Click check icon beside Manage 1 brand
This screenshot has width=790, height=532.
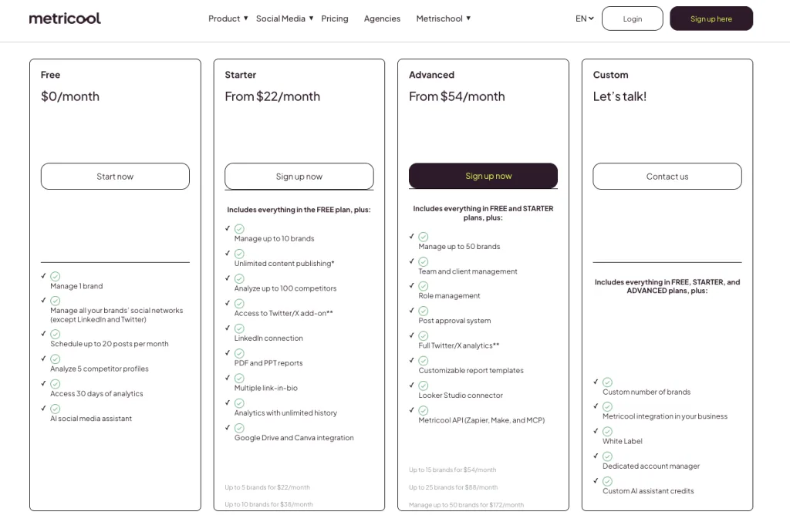click(56, 276)
